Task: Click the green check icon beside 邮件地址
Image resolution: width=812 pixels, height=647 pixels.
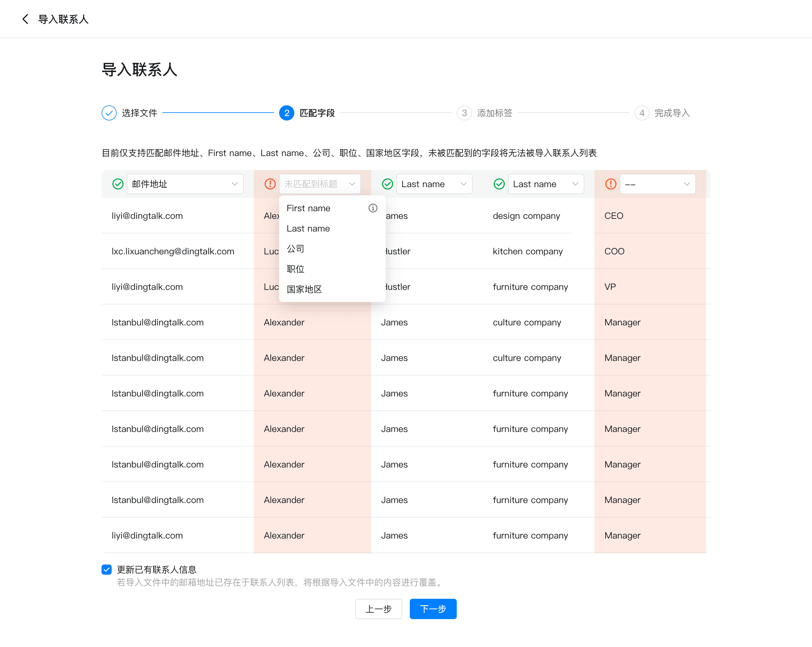Action: [118, 184]
